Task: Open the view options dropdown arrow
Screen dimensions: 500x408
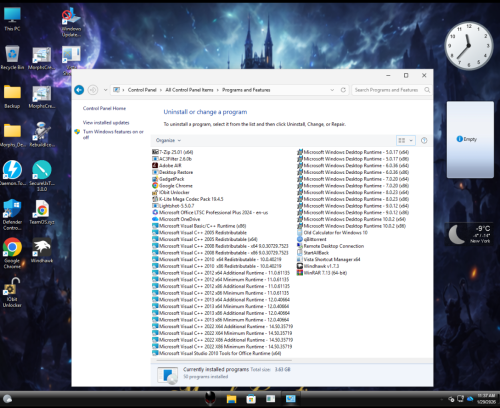Action: tap(411, 140)
